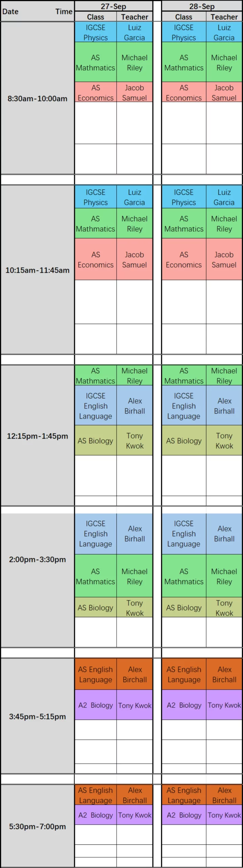Select the 28-Sep date header cell
The width and height of the screenshot is (243, 868).
coord(202,6)
